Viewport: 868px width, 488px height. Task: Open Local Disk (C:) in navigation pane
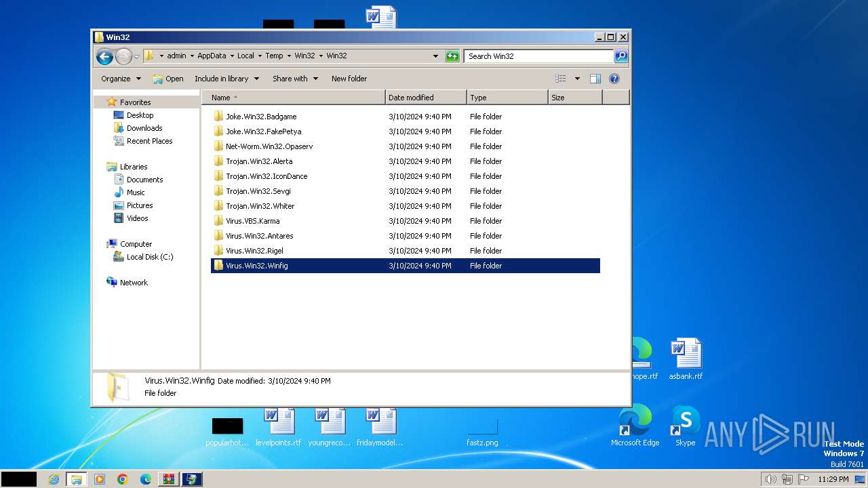pos(149,257)
